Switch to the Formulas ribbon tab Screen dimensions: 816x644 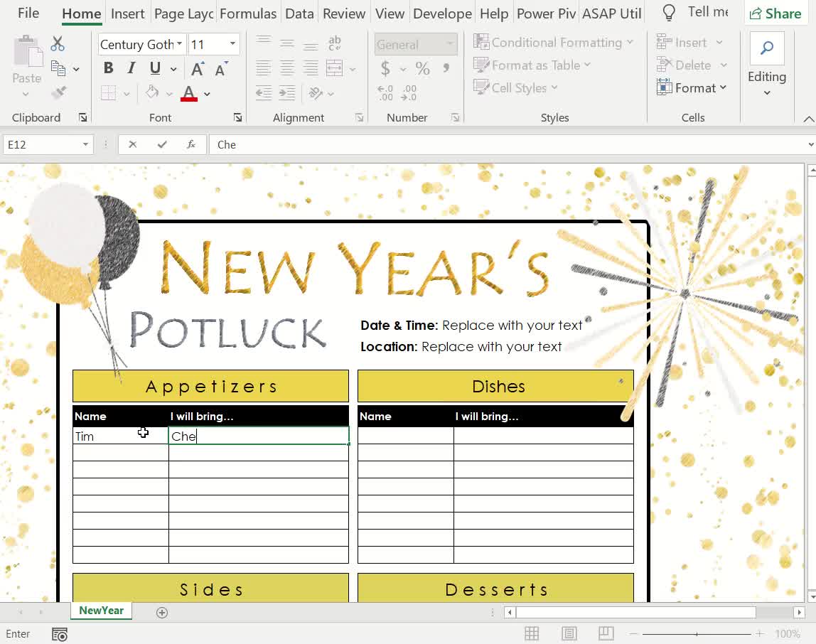(x=248, y=13)
